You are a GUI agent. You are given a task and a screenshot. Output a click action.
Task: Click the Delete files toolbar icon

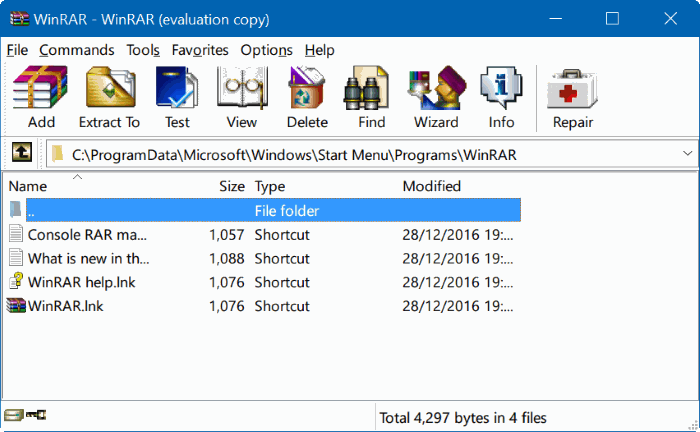tap(307, 87)
